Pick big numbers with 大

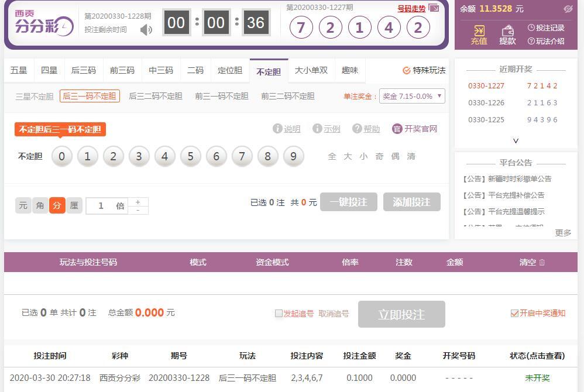[x=348, y=156]
